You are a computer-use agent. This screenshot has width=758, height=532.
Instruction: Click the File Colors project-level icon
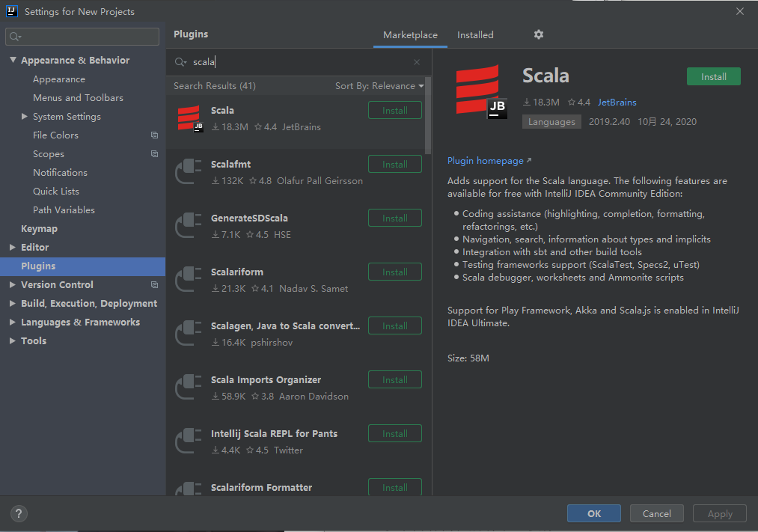(155, 135)
